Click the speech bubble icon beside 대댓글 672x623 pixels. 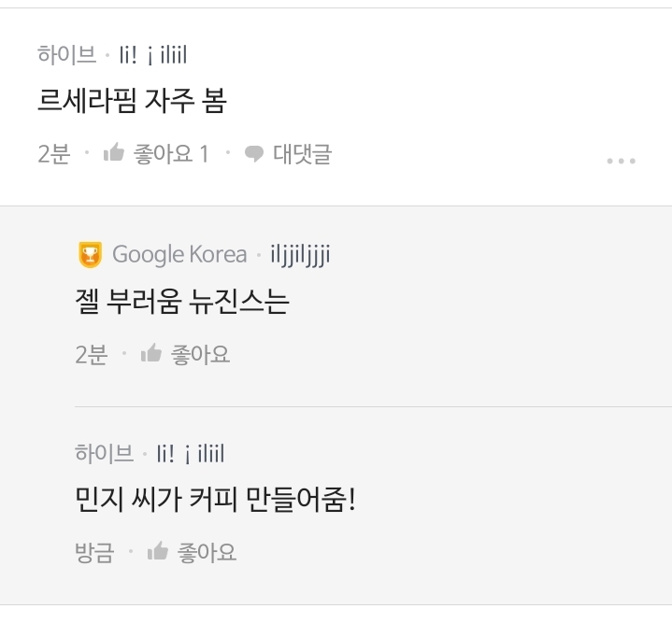point(253,154)
